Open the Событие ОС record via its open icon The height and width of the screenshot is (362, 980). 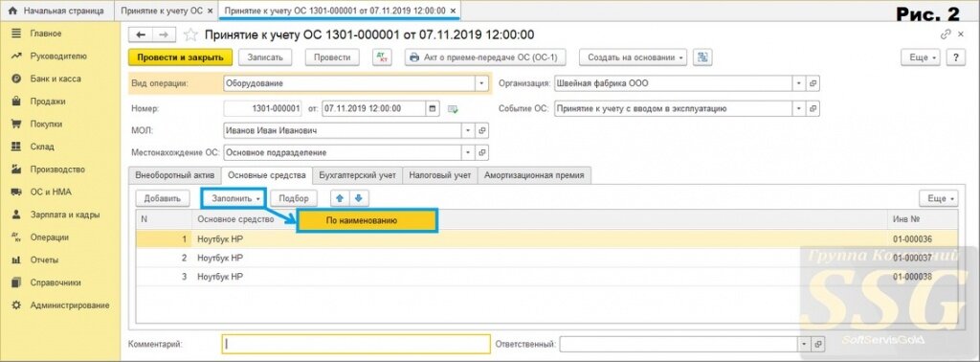coord(813,109)
